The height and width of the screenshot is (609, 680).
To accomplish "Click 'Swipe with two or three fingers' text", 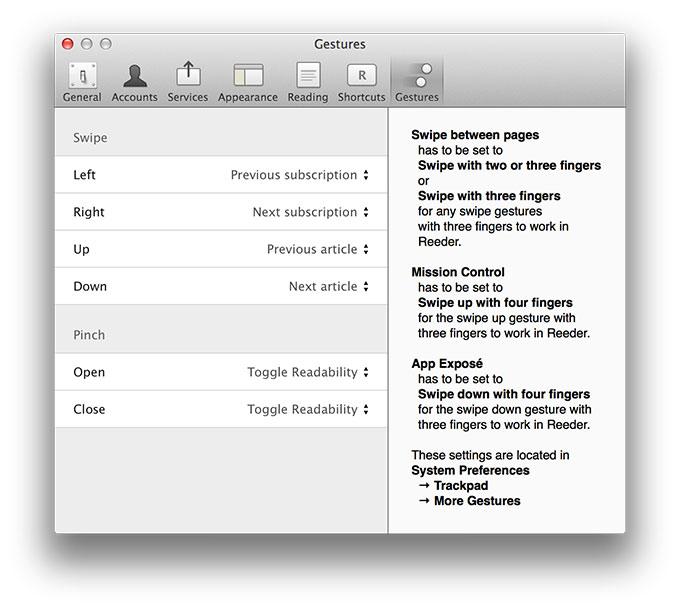I will [509, 165].
